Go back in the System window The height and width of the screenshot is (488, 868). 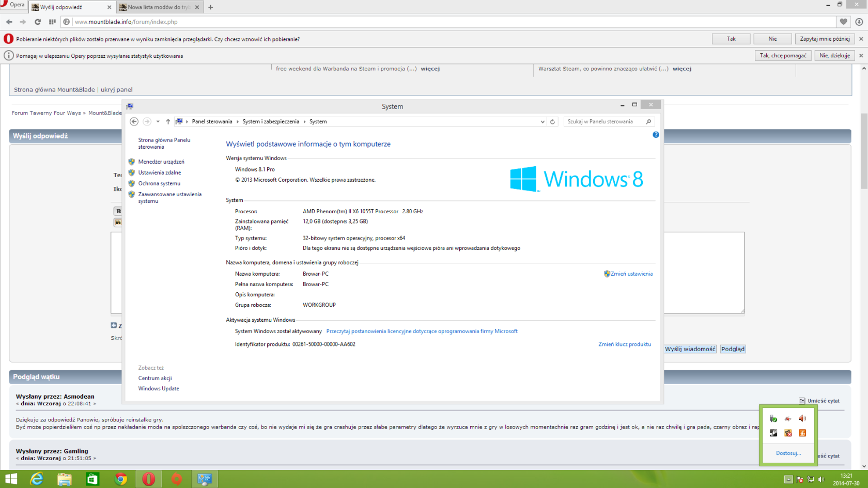tap(134, 122)
